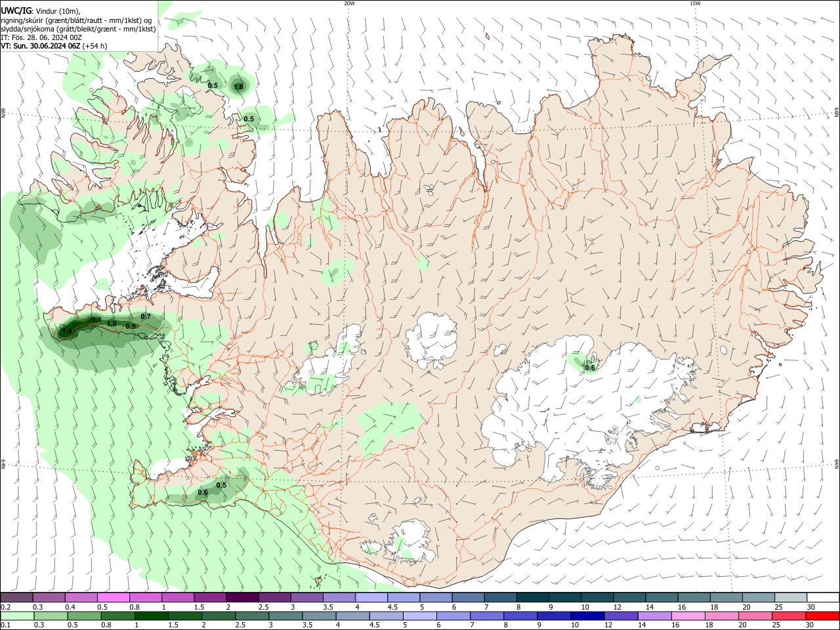Select the darkest purple 2–2.5 snow legend swatch
This screenshot has height=630, width=840.
pos(242,597)
